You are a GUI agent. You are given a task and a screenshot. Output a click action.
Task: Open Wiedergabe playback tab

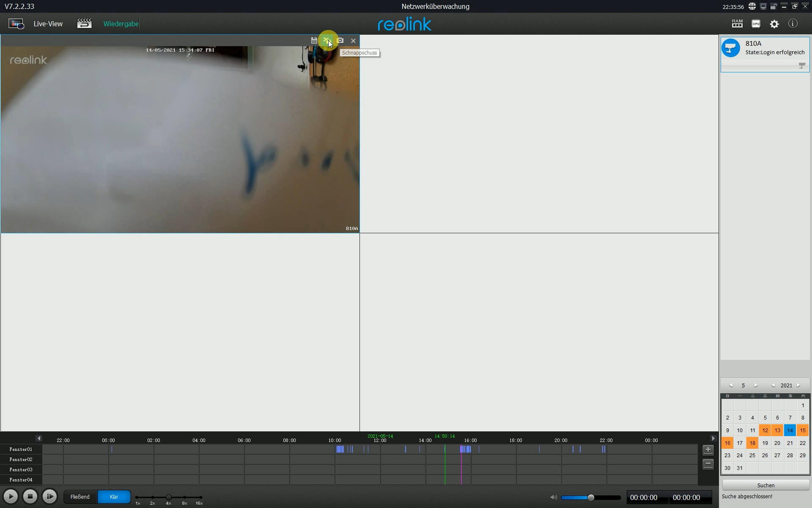pos(121,24)
